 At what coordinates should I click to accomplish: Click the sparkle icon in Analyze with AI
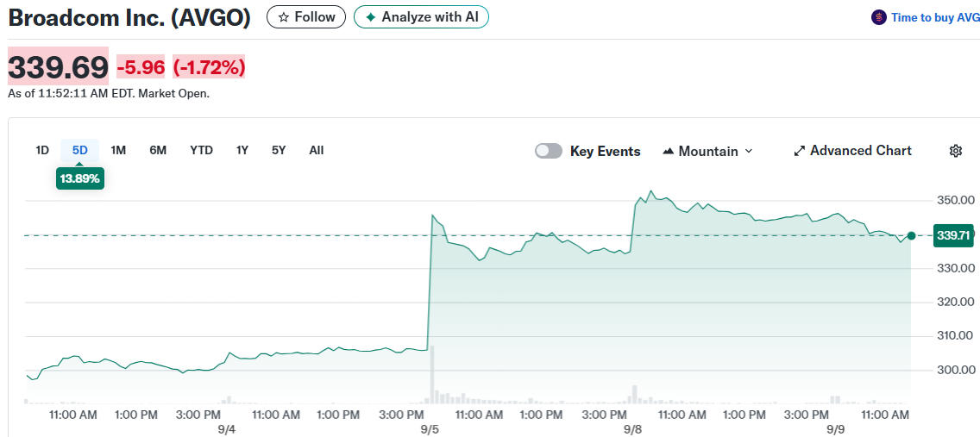click(x=370, y=17)
